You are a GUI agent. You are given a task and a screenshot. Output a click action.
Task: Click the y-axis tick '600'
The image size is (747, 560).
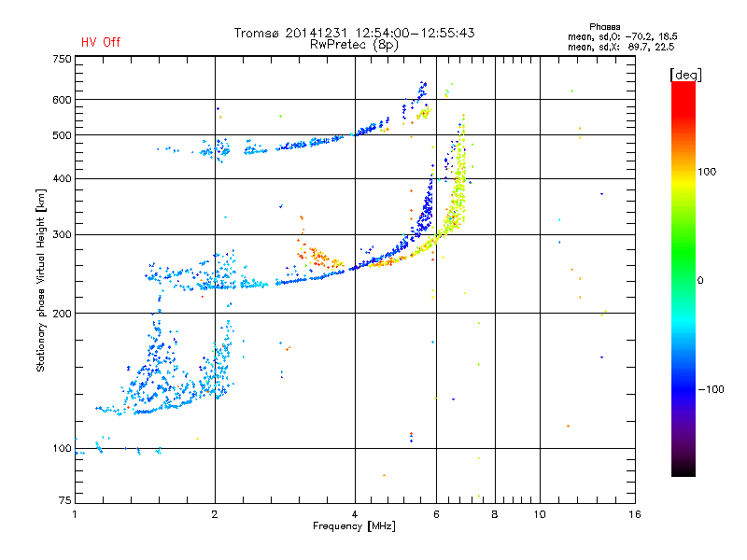point(62,100)
